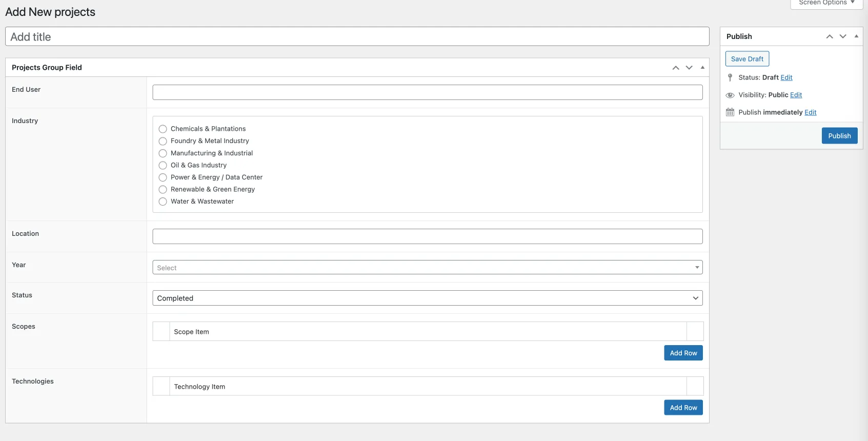
Task: Edit the publish immediately date link
Action: [810, 112]
